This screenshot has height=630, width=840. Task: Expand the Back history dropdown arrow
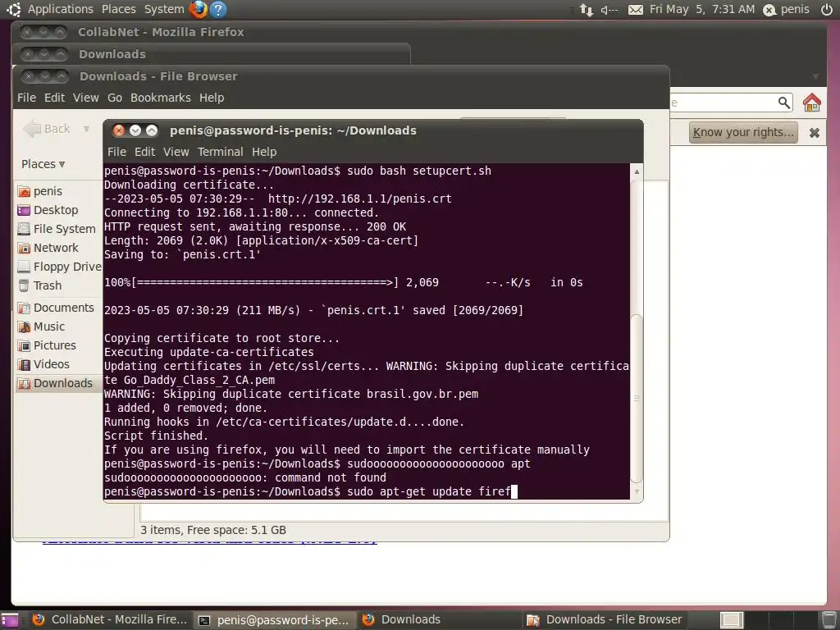coord(86,129)
